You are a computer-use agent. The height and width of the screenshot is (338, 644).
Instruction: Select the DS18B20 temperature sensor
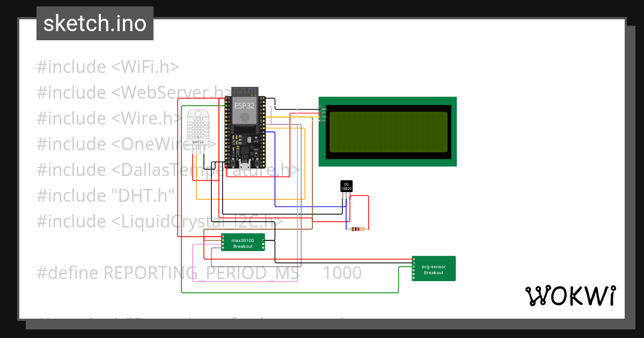(346, 187)
